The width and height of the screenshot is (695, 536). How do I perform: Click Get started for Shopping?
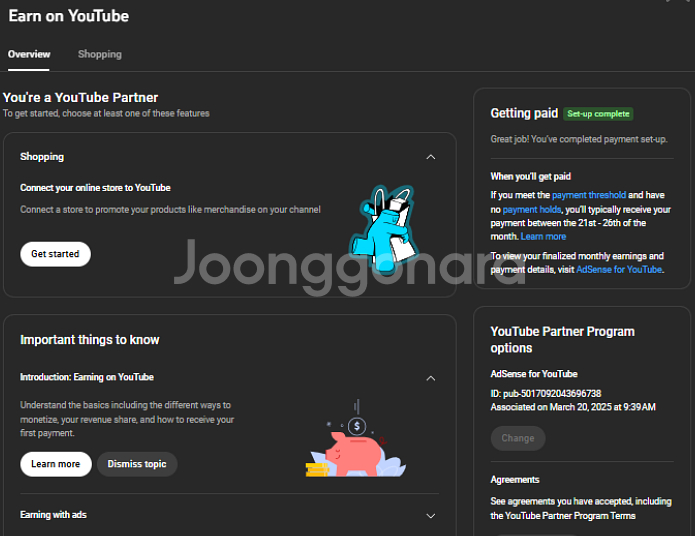click(55, 254)
